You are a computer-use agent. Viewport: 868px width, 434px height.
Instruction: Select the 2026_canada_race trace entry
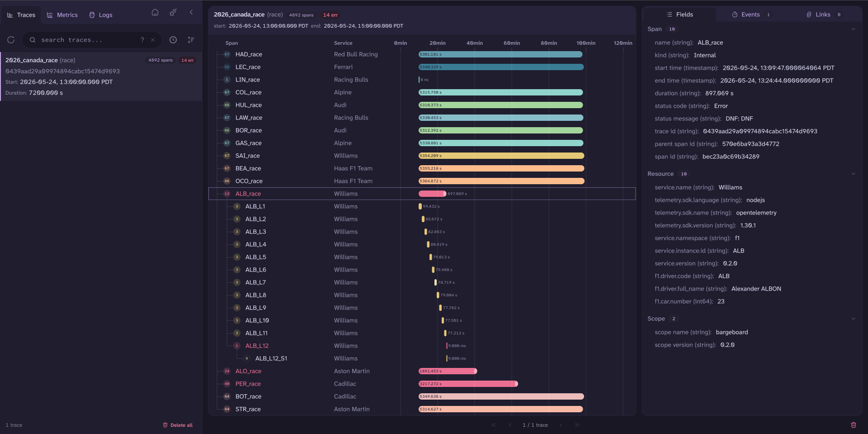(x=101, y=76)
